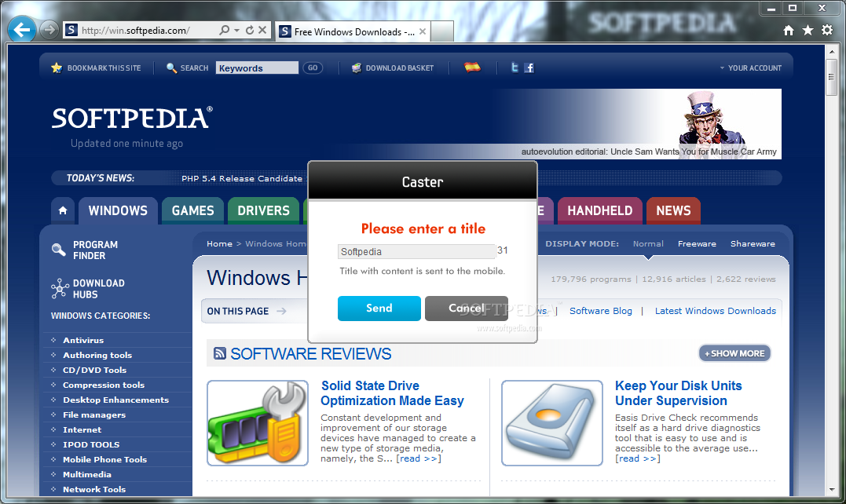Open the SSD memory wrench thumbnail
This screenshot has width=846, height=504.
coord(258,423)
